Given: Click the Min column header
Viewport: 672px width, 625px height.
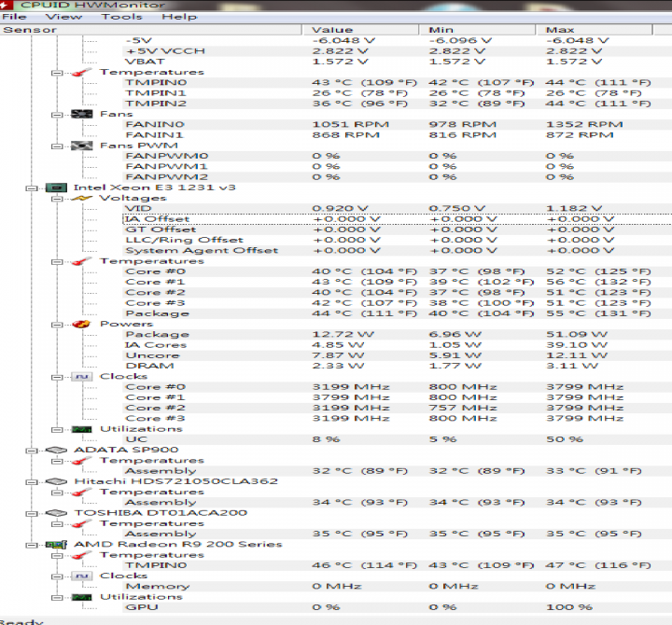Looking at the screenshot, I should (x=477, y=30).
